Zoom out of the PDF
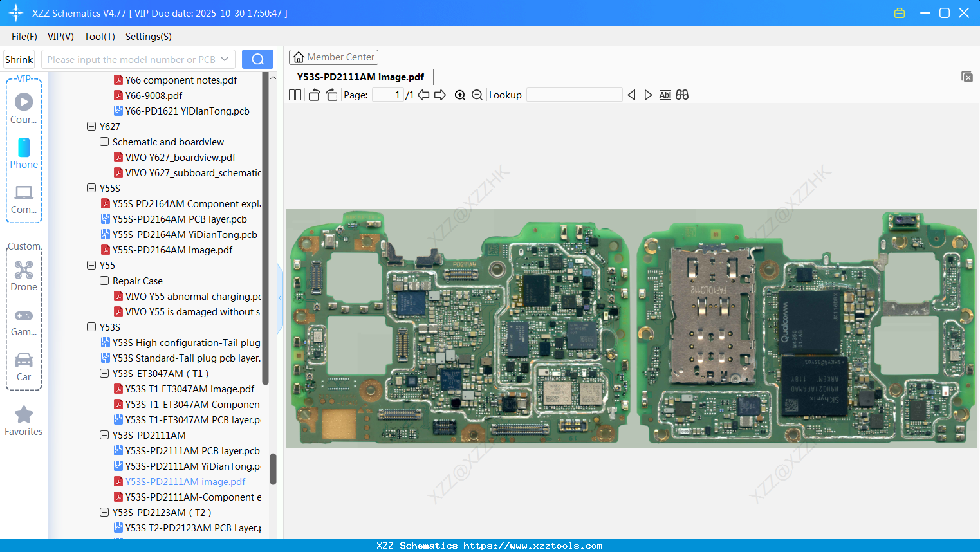This screenshot has height=552, width=980. point(477,95)
